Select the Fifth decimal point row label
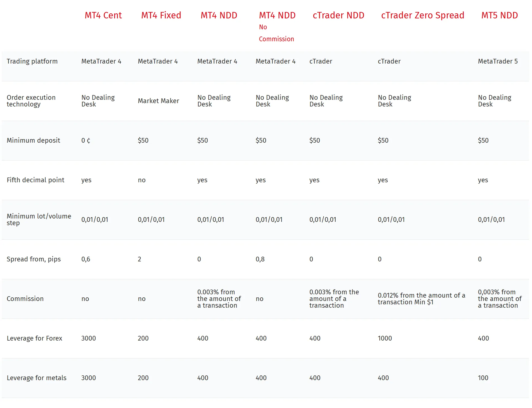The image size is (532, 408). [35, 180]
